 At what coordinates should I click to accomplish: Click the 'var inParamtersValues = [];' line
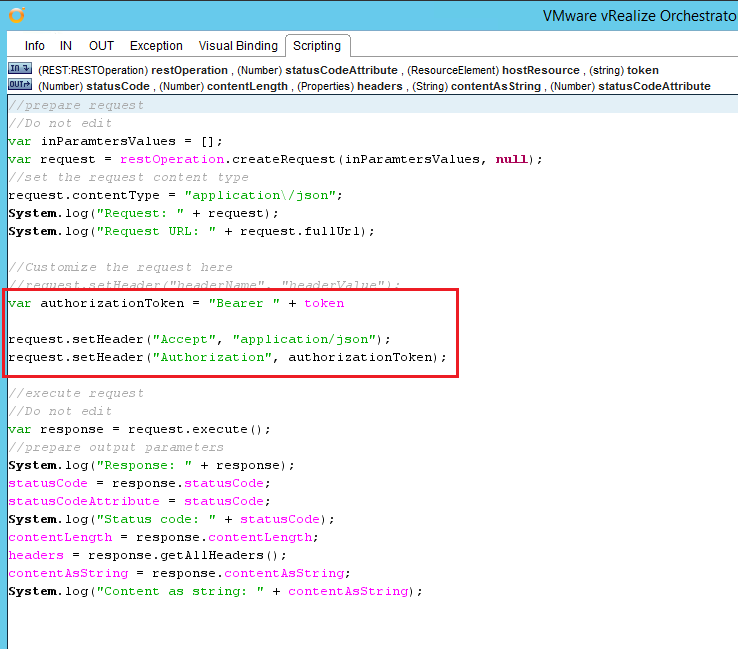pyautogui.click(x=115, y=141)
